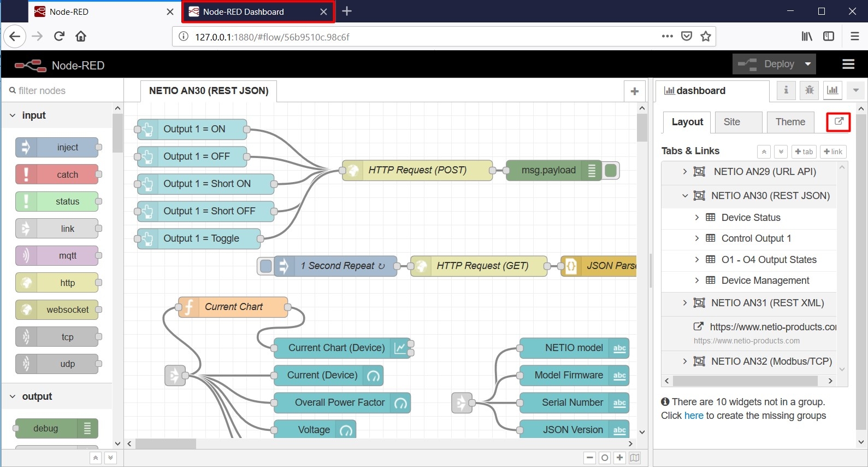The width and height of the screenshot is (868, 467).
Task: Switch to the Site tab
Action: (x=732, y=122)
